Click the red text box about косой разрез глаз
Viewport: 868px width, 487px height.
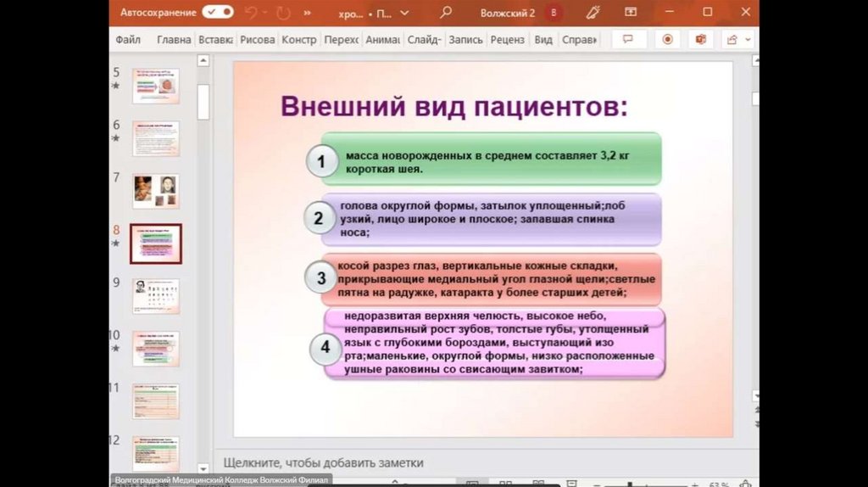492,279
